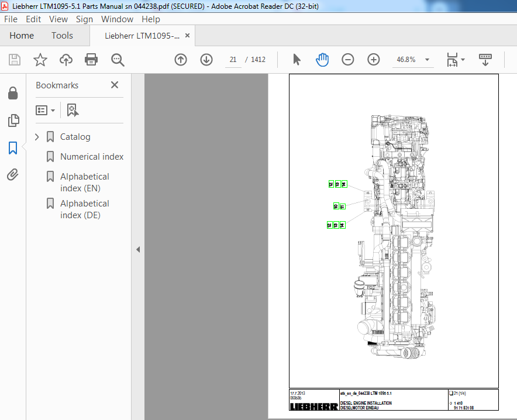Expand the Catalog bookmark chevron

[37, 137]
